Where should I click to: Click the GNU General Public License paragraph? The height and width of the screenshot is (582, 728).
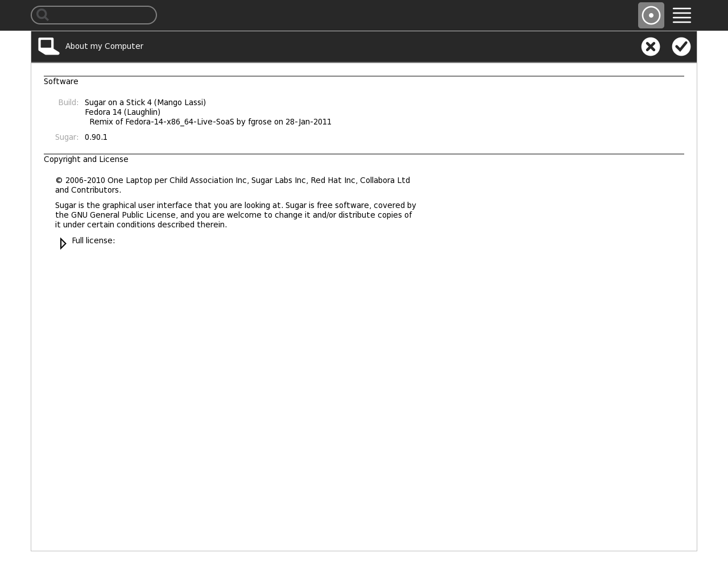(235, 215)
